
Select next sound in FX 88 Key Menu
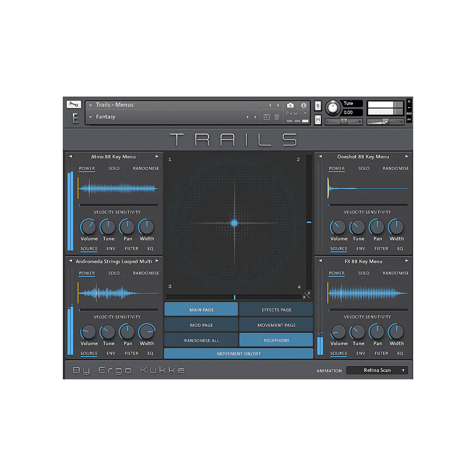pyautogui.click(x=407, y=261)
